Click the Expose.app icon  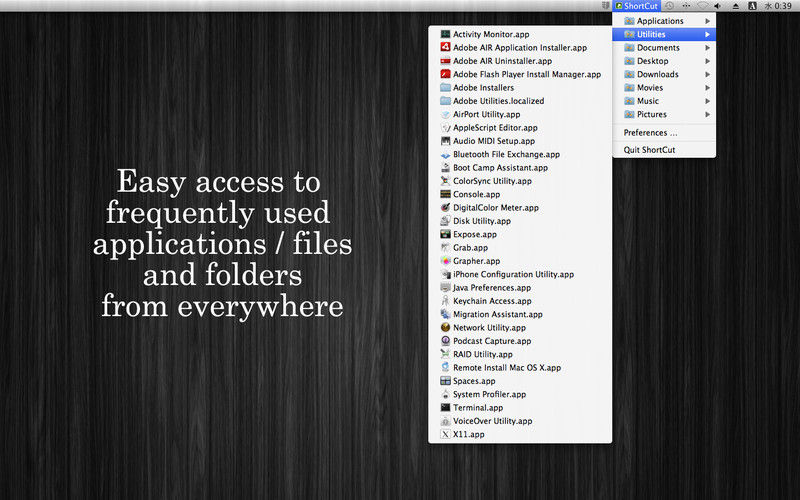445,234
